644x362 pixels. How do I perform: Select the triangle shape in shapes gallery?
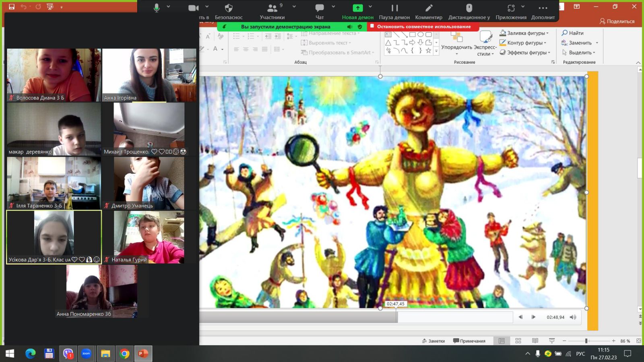point(388,43)
